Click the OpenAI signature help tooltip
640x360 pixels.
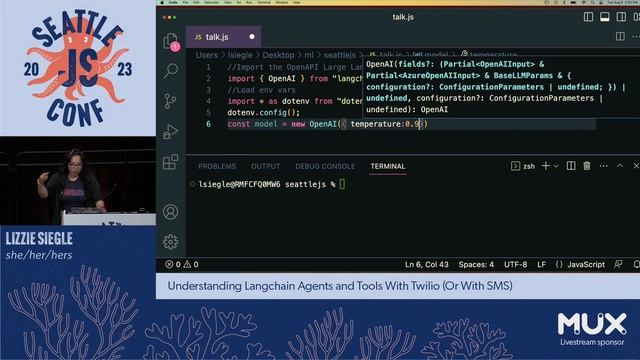(501, 87)
